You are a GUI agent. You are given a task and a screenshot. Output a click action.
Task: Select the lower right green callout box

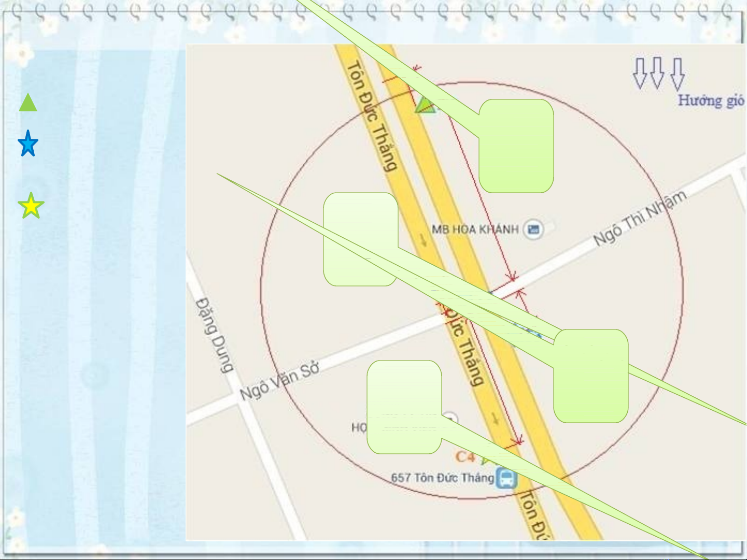590,376
